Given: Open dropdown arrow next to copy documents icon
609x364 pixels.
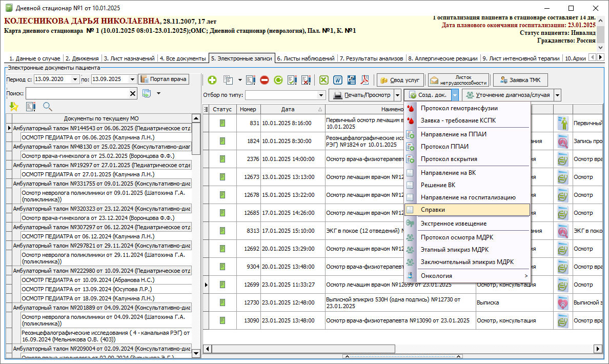Looking at the screenshot, I should [x=239, y=80].
